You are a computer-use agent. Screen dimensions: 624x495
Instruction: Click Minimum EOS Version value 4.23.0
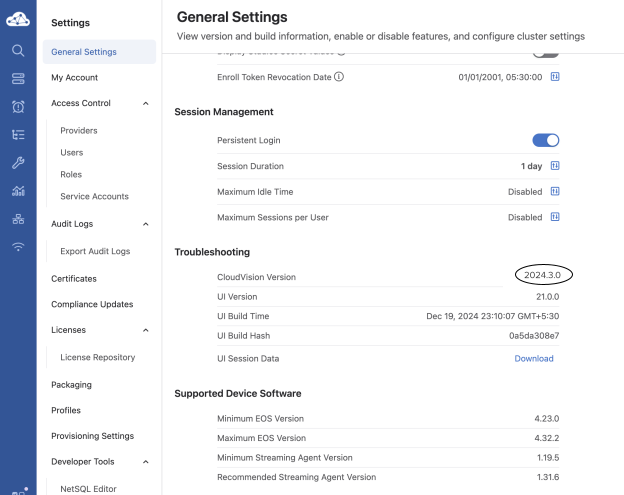[546, 419]
